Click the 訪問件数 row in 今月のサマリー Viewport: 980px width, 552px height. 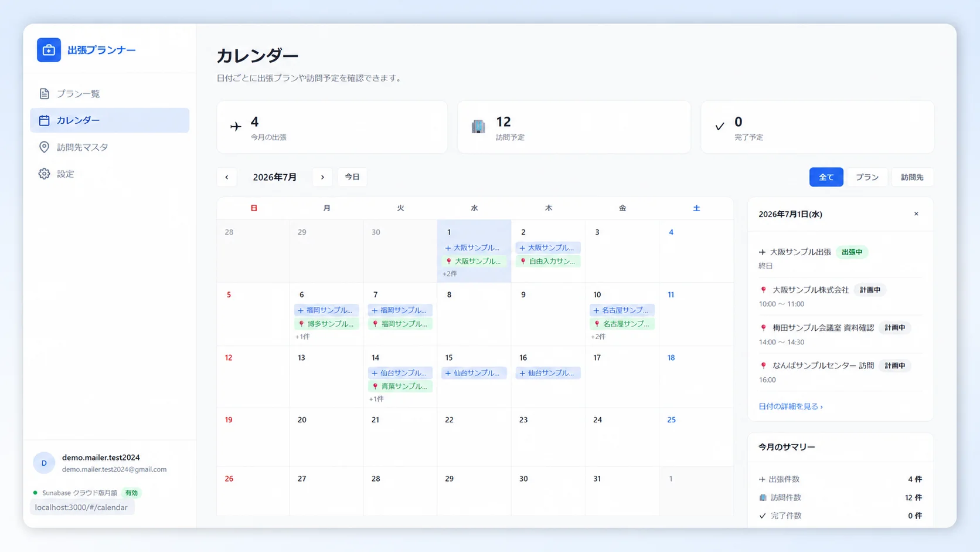click(x=840, y=497)
